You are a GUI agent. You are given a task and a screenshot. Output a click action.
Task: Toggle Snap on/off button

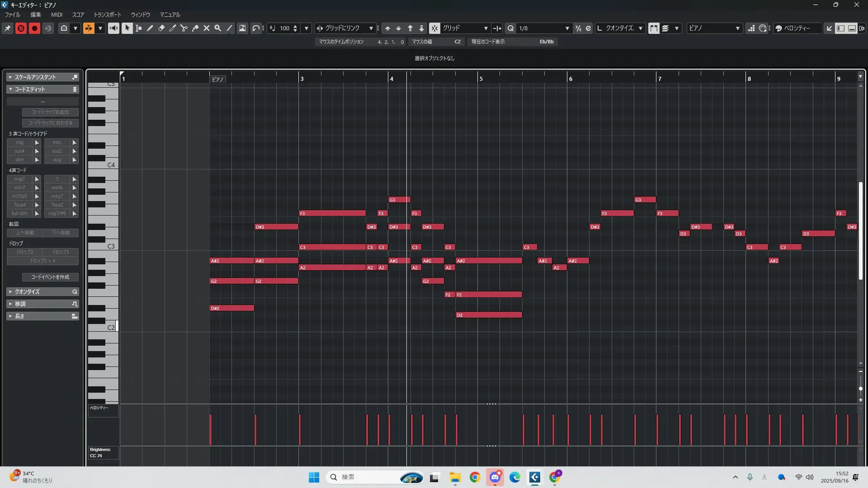click(x=434, y=28)
